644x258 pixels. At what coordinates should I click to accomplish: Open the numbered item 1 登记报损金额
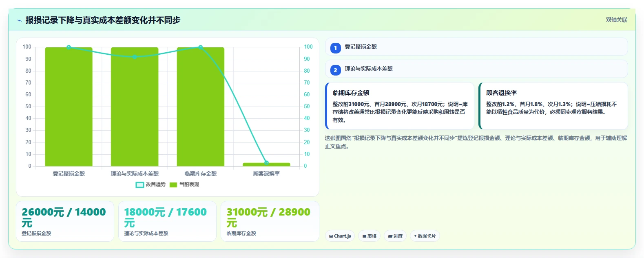(476, 47)
